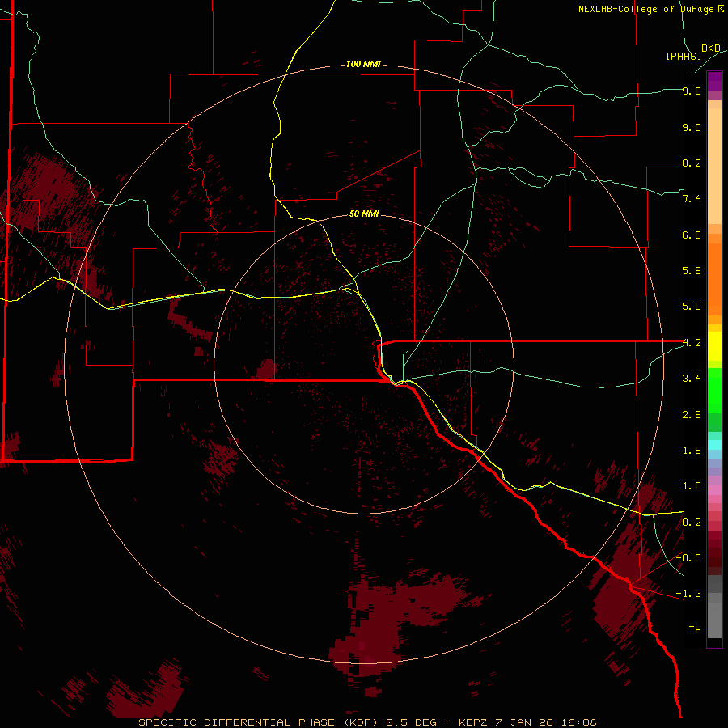This screenshot has width=728, height=728.
Task: Pick the purple segment atop the color scale
Action: (714, 81)
